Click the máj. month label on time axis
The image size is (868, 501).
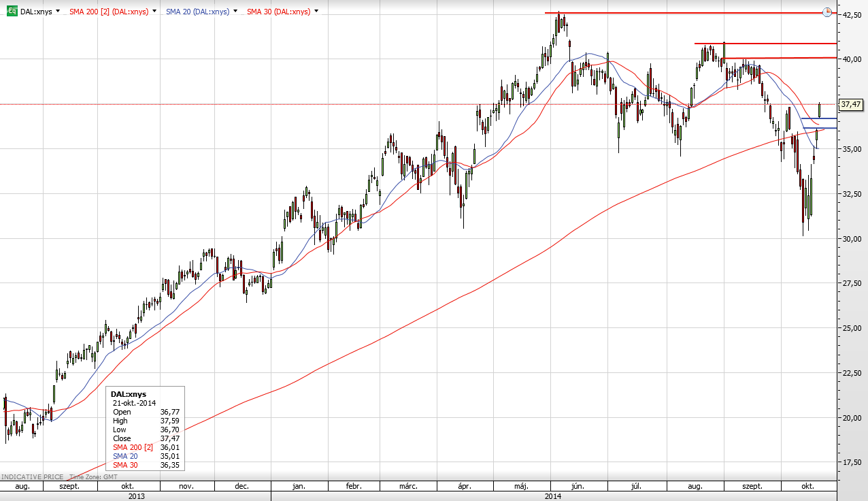coord(521,487)
